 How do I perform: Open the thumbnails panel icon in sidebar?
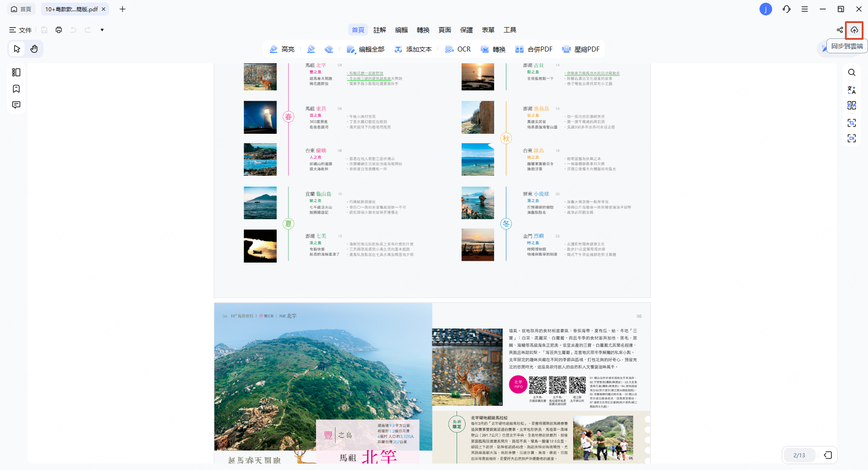pyautogui.click(x=16, y=72)
